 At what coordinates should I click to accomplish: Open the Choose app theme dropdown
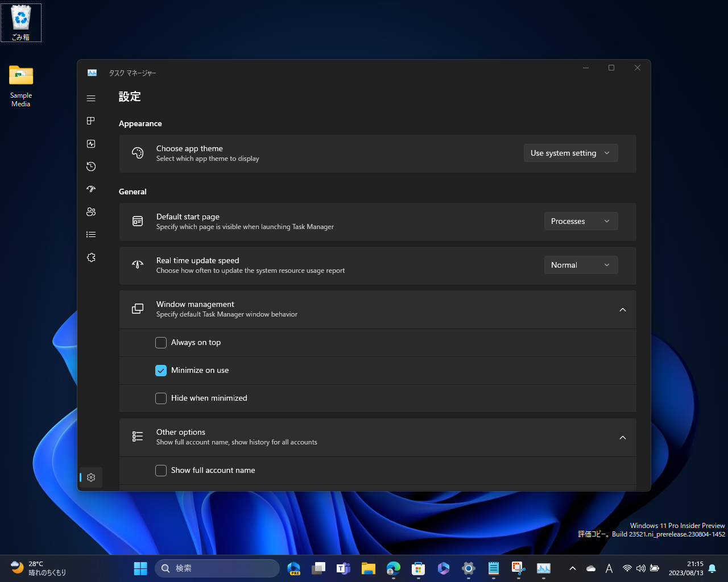click(x=570, y=152)
